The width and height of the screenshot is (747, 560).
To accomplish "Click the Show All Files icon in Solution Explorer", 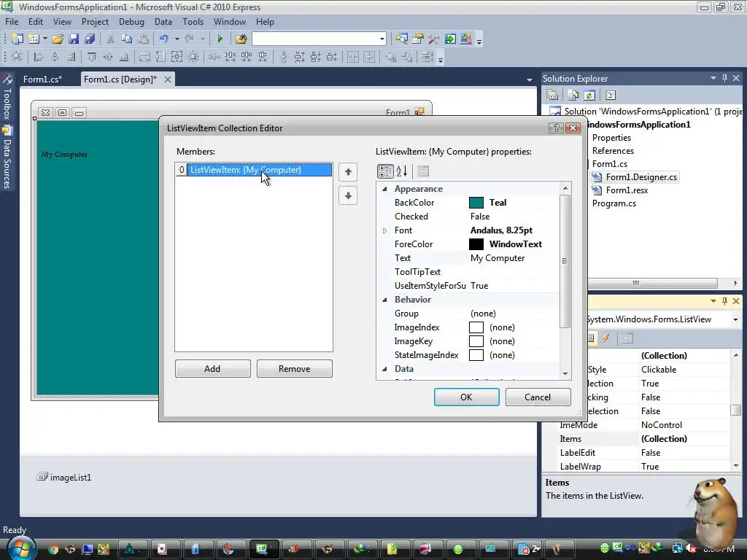I will tap(573, 96).
